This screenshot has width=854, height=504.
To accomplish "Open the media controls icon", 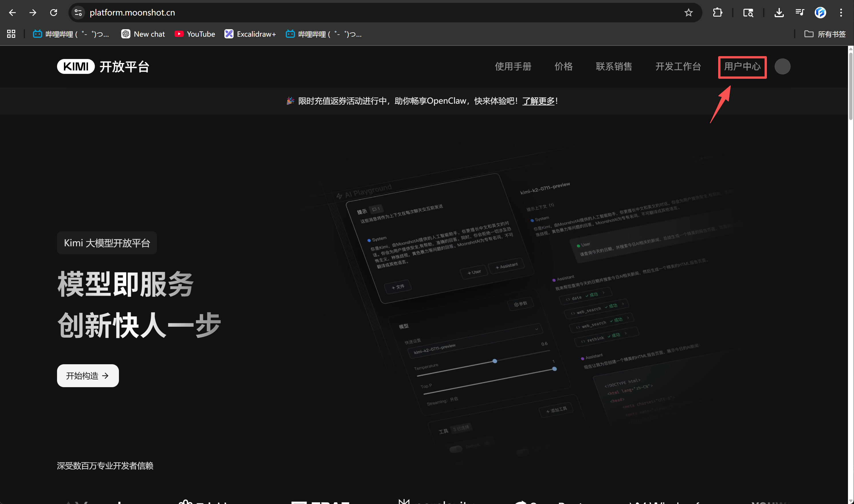I will pyautogui.click(x=800, y=13).
